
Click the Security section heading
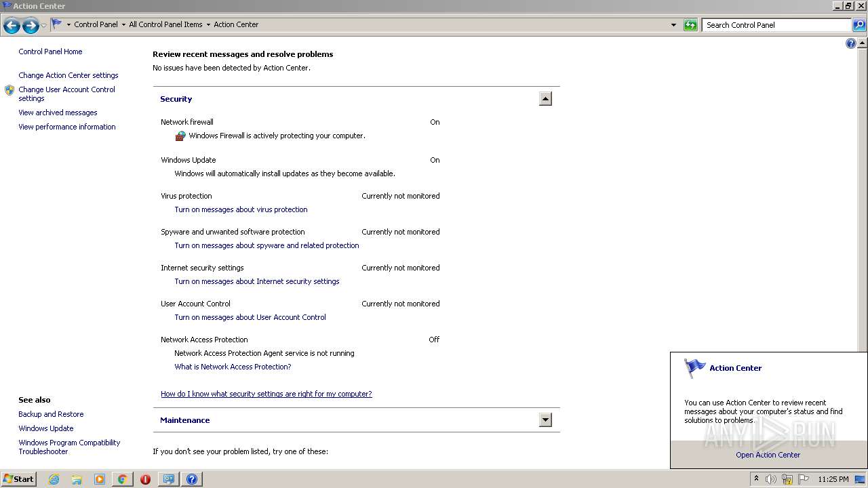[176, 99]
